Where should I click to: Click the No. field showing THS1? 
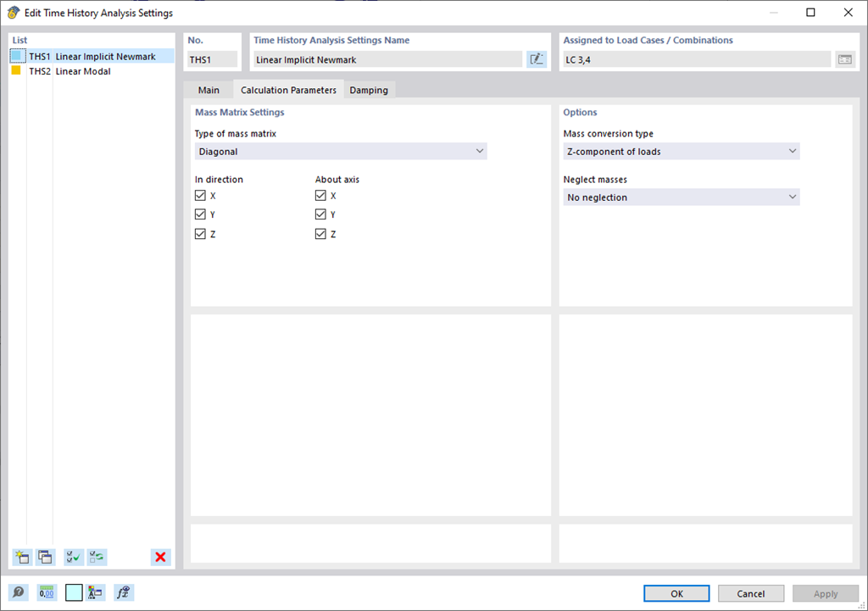point(213,59)
